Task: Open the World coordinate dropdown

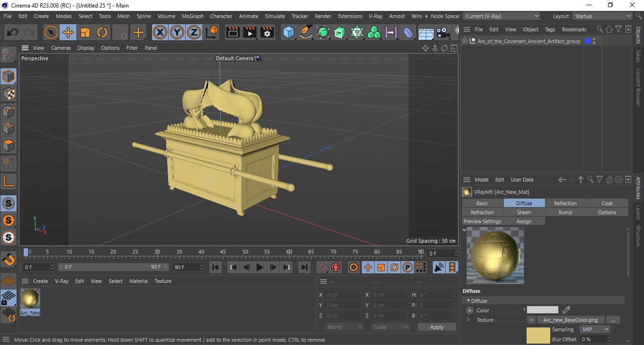Action: pos(344,327)
